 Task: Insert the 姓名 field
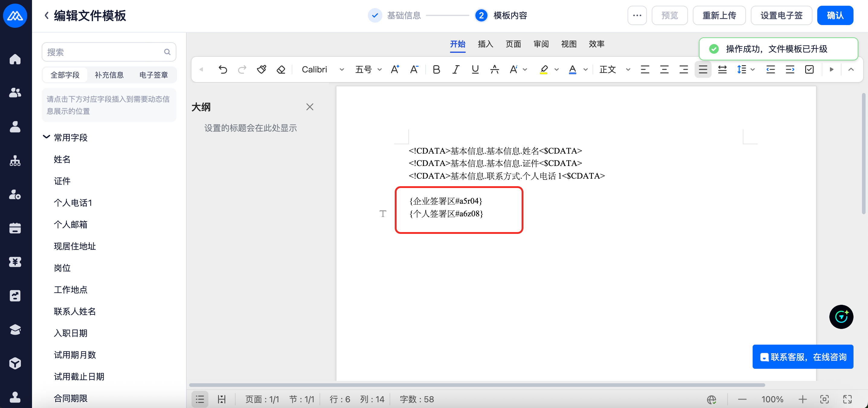62,159
